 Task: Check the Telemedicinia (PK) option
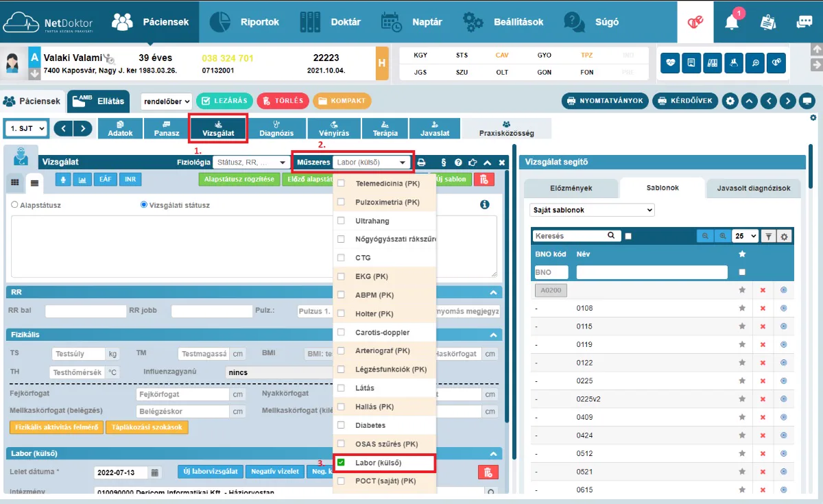[341, 184]
